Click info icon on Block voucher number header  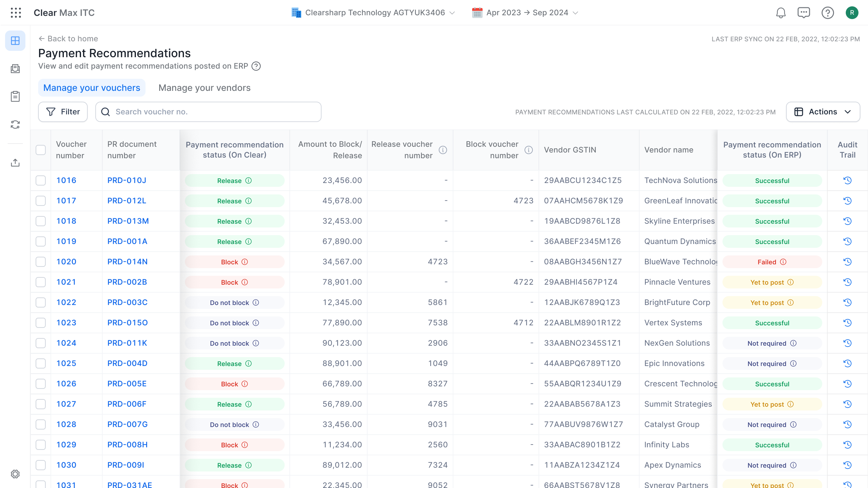coord(529,150)
